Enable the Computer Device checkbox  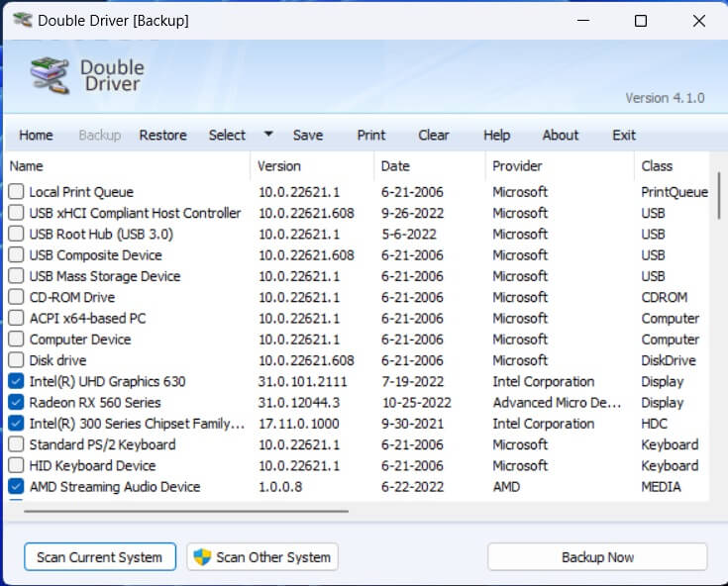click(x=16, y=339)
